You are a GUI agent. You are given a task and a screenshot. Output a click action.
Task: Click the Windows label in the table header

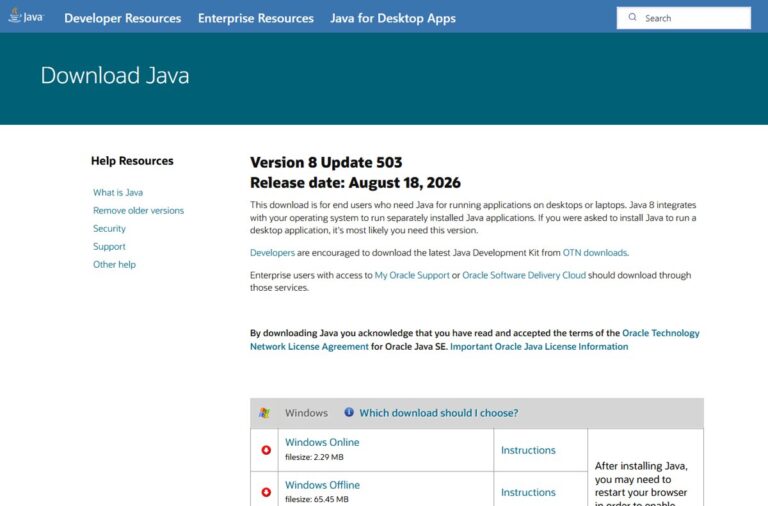tap(306, 413)
